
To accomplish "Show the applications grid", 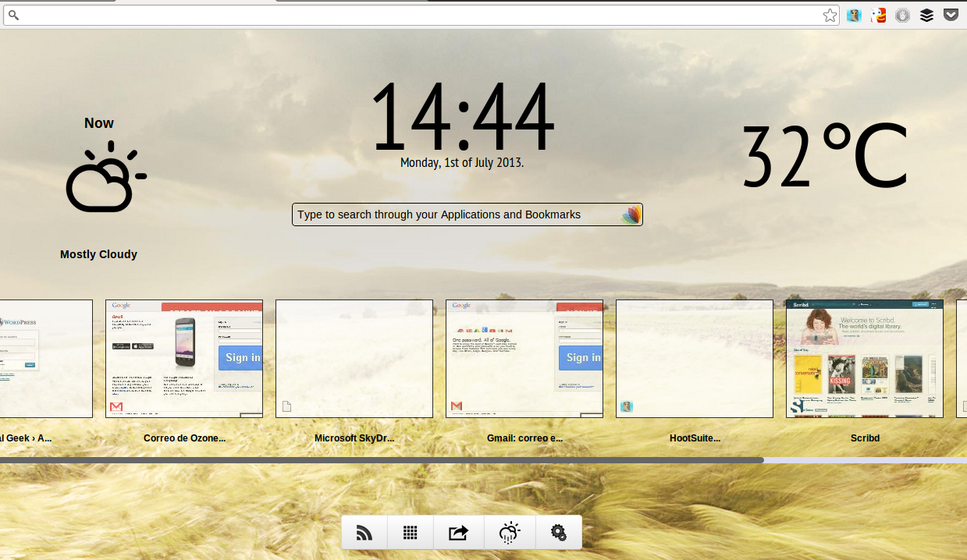I will coord(410,533).
